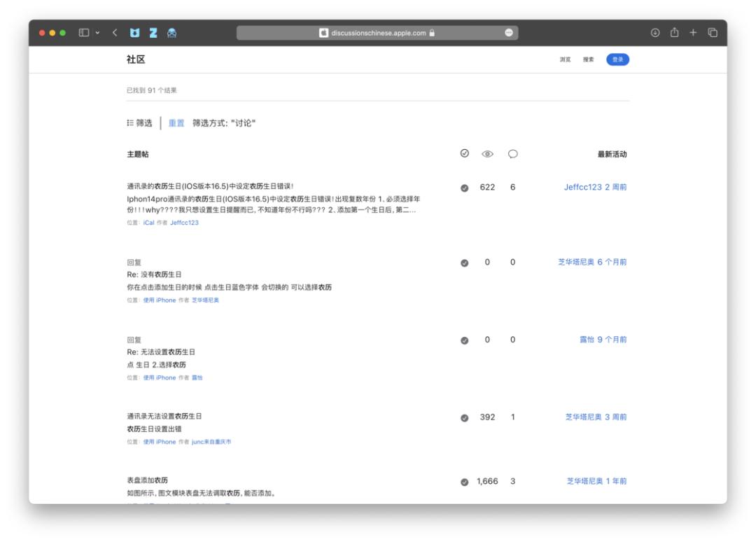Viewport: 756px width, 542px height.
Task: Click 重置 to reset filters
Action: coord(176,123)
